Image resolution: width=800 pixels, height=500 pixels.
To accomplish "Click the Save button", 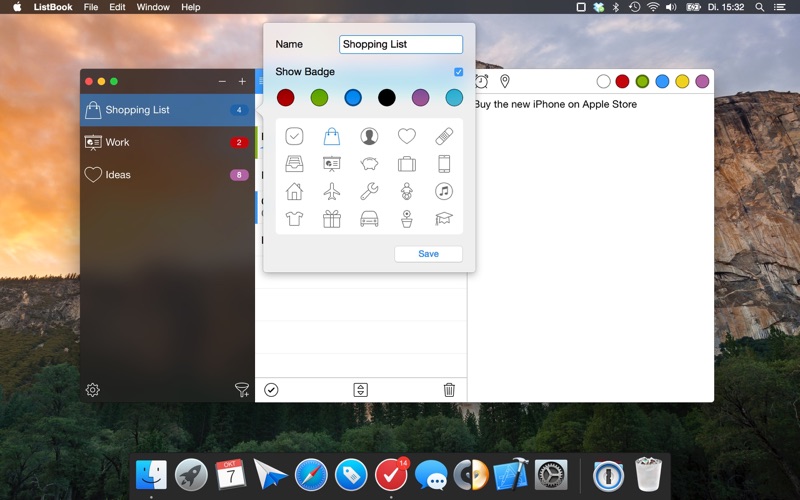I will click(x=429, y=254).
